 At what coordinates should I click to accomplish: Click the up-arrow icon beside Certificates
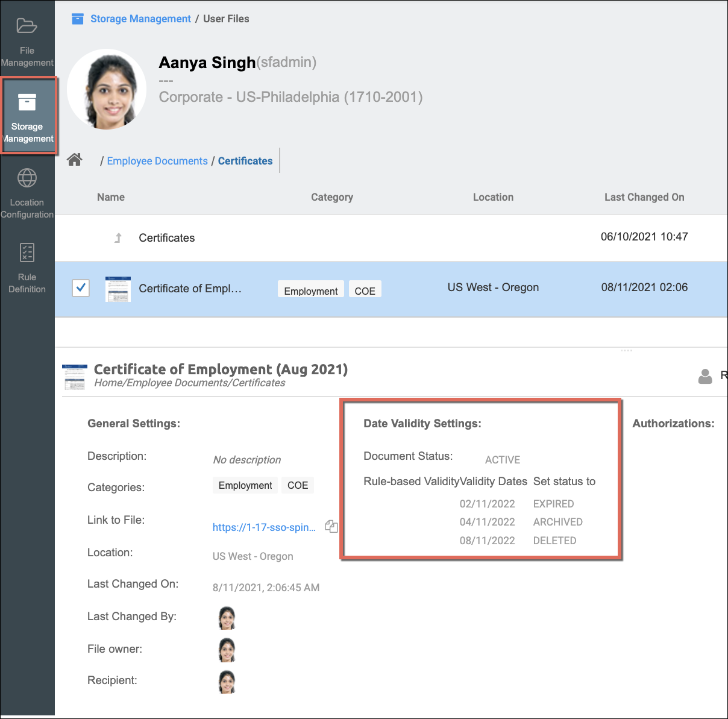click(118, 238)
